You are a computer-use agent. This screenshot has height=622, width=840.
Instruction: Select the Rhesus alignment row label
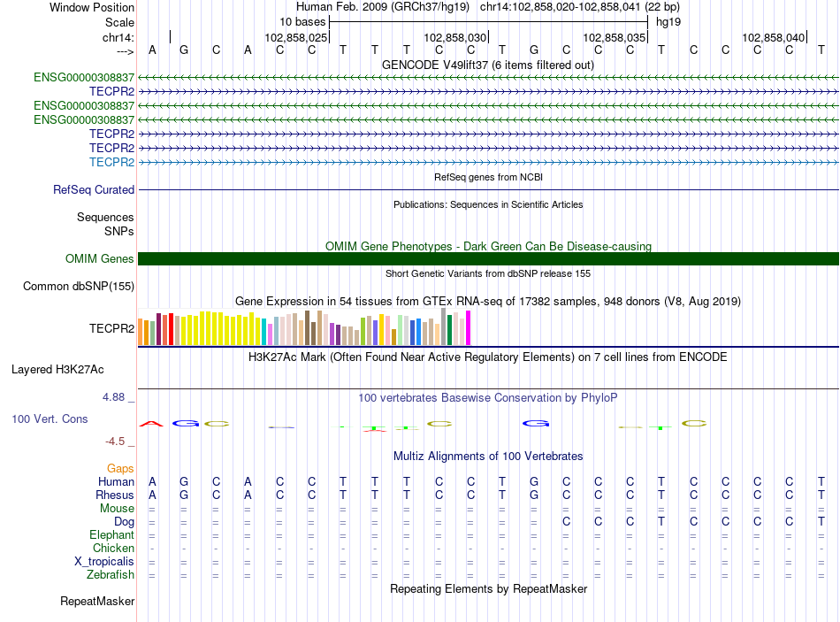115,495
